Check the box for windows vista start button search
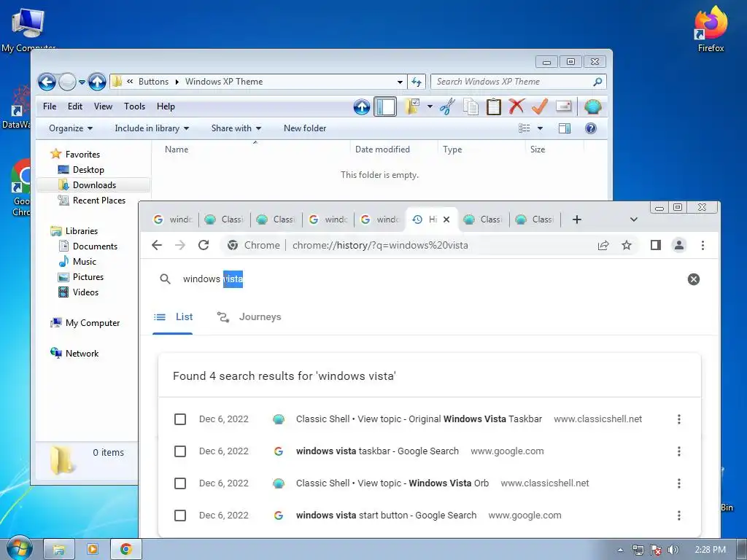 pos(180,516)
